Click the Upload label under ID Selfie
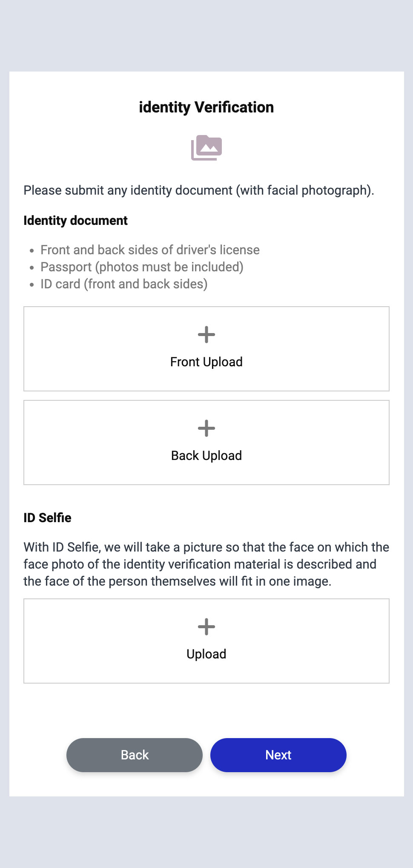This screenshot has width=413, height=868. (206, 654)
